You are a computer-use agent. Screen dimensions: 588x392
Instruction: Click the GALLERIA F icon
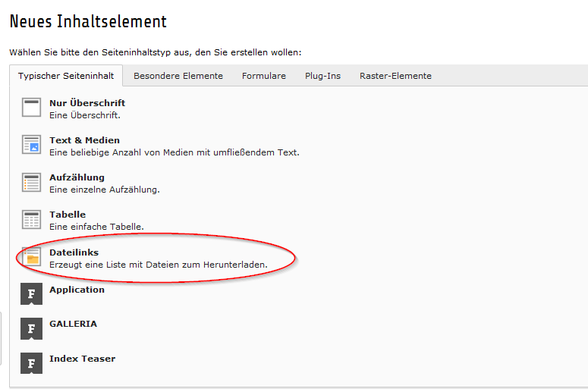click(x=31, y=328)
